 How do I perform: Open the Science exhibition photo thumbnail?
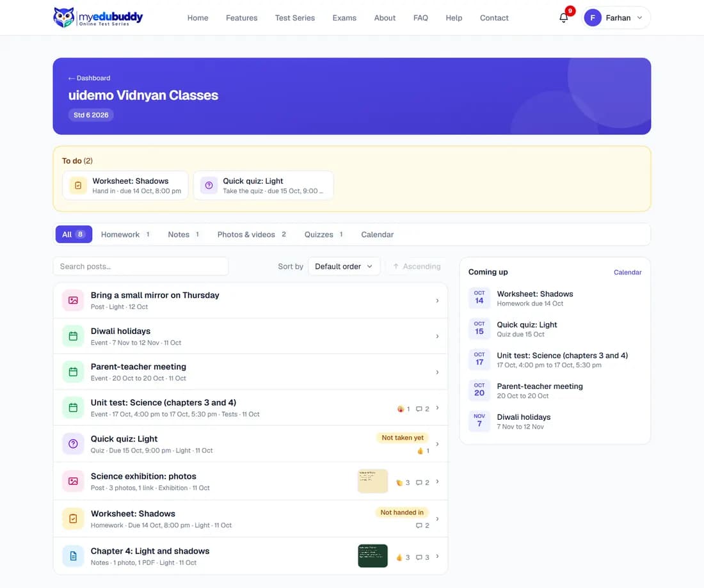coord(372,481)
